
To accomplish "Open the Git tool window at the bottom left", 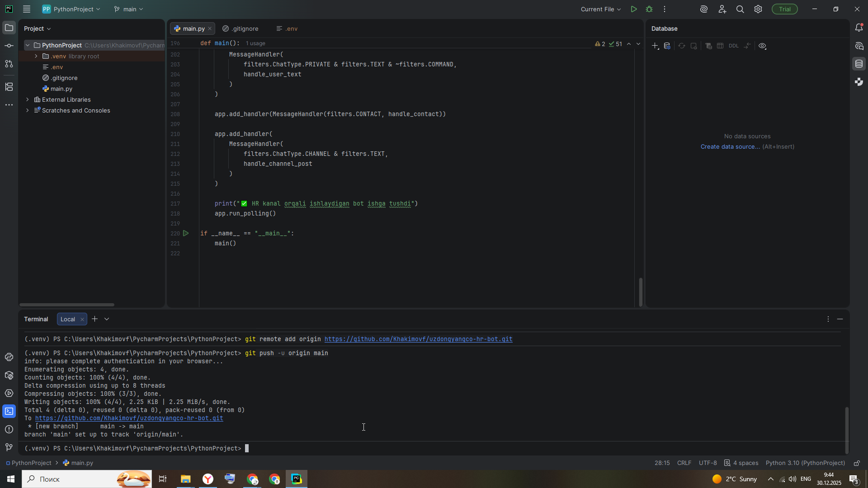I will click(x=9, y=447).
